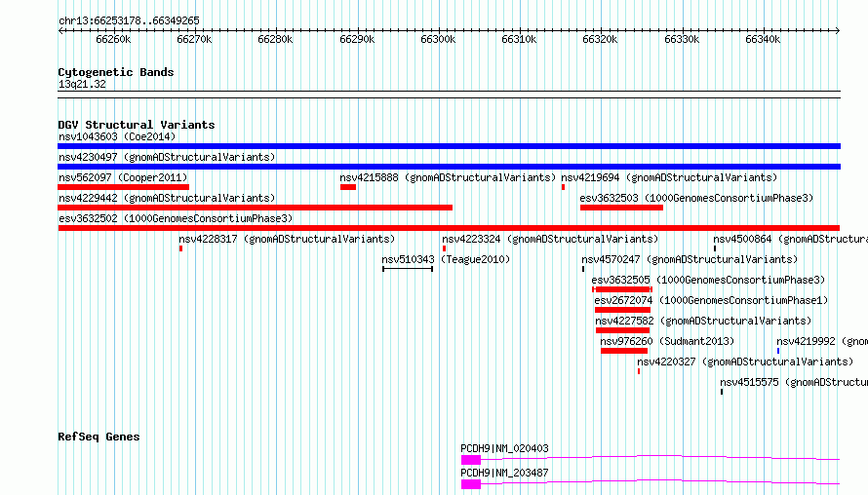Click the esv2672074 red variant bar
The width and height of the screenshot is (868, 495).
tap(622, 310)
